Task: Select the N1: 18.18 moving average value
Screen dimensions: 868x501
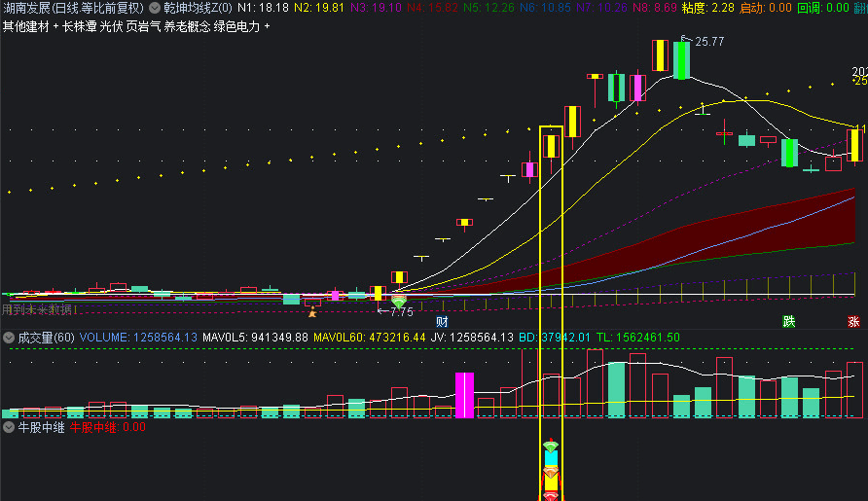Action: (x=263, y=8)
